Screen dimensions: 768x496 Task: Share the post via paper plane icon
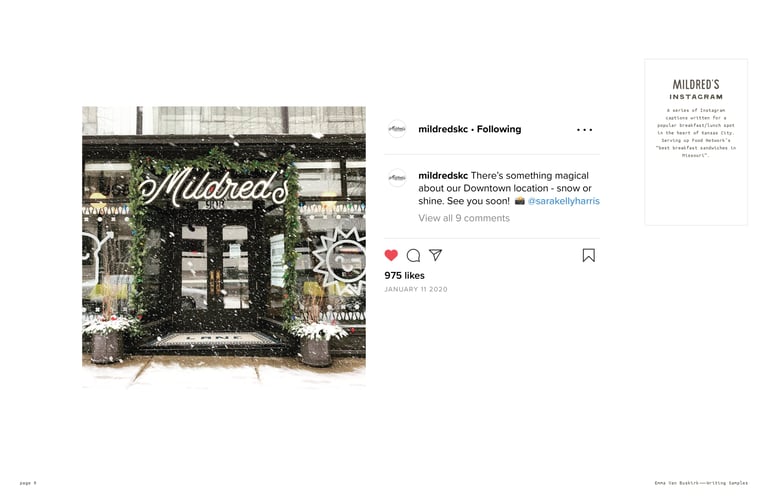435,255
